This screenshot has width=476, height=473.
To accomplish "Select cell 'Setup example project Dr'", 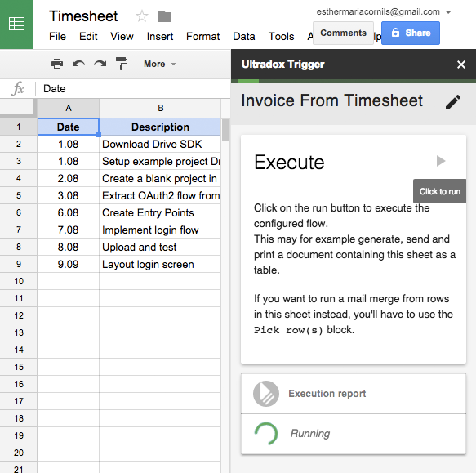I will pos(160,161).
